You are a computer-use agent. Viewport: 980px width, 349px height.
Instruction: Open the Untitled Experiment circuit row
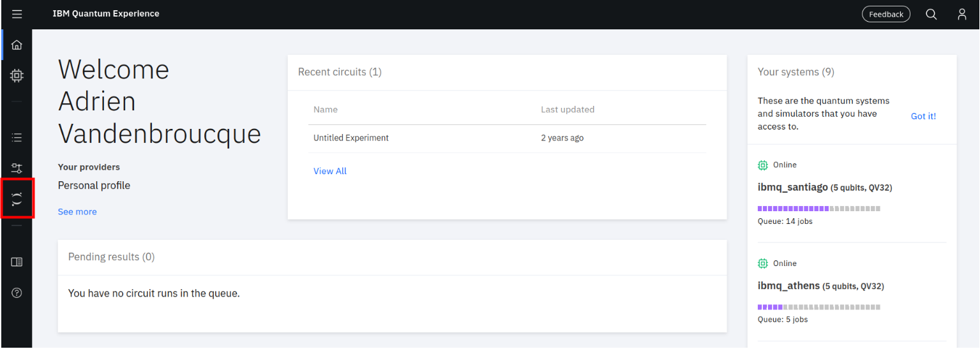(x=508, y=138)
